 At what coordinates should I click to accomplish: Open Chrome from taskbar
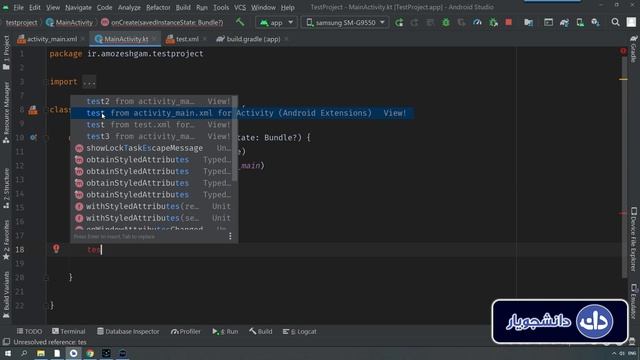pos(90,353)
